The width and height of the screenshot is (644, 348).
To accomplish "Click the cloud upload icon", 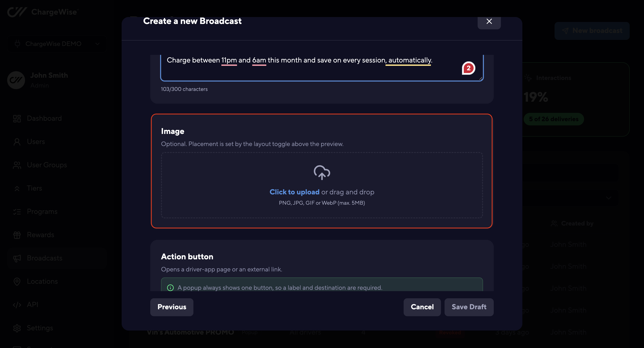I will point(322,172).
